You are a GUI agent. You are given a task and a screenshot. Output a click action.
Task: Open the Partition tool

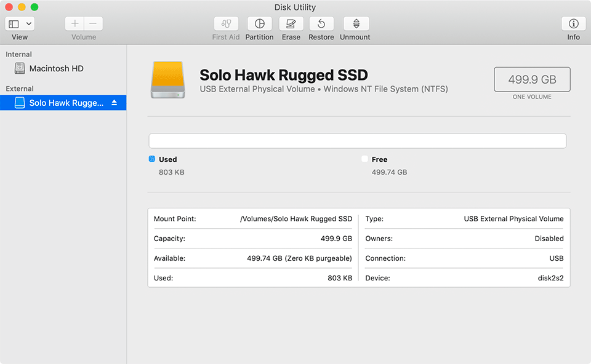click(x=259, y=24)
